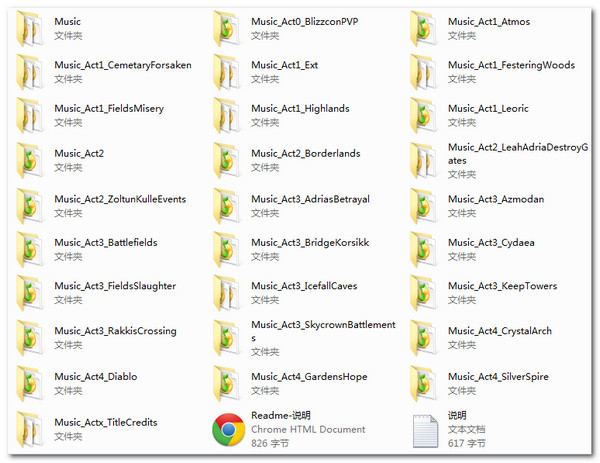Open the Music folder icon
Image resolution: width=600 pixels, height=463 pixels.
click(30, 29)
